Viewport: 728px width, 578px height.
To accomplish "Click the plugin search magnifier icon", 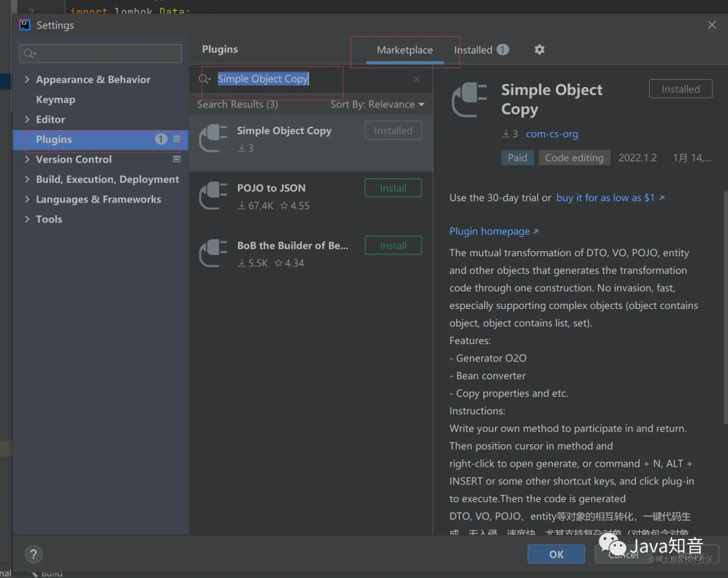I will tap(205, 79).
